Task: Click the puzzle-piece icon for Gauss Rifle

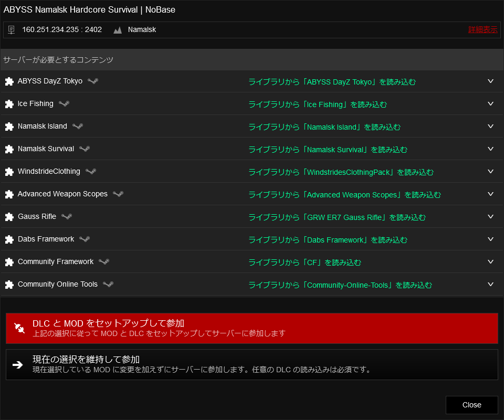Action: tap(9, 217)
